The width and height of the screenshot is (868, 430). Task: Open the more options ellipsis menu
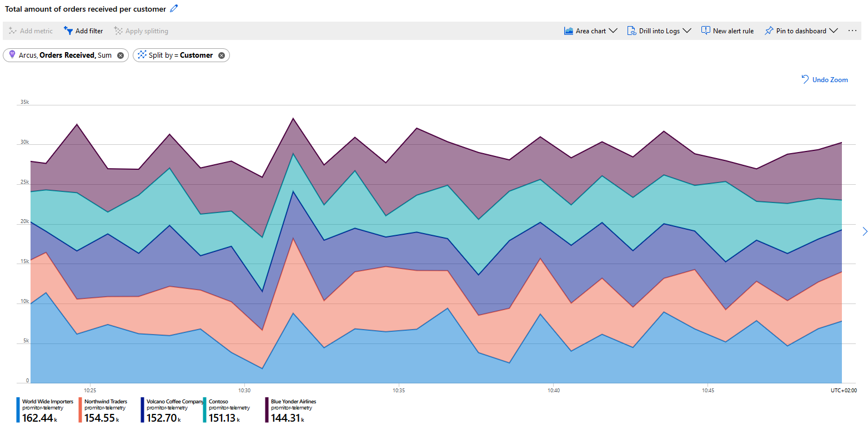click(852, 31)
